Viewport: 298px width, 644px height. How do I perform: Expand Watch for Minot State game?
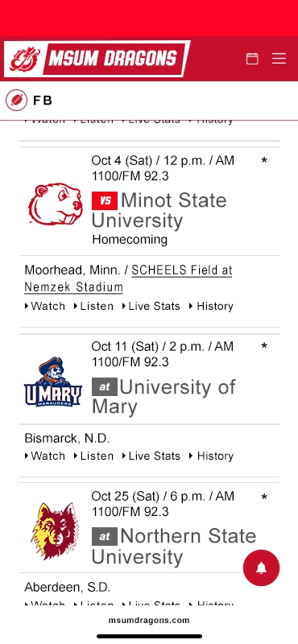pyautogui.click(x=45, y=306)
